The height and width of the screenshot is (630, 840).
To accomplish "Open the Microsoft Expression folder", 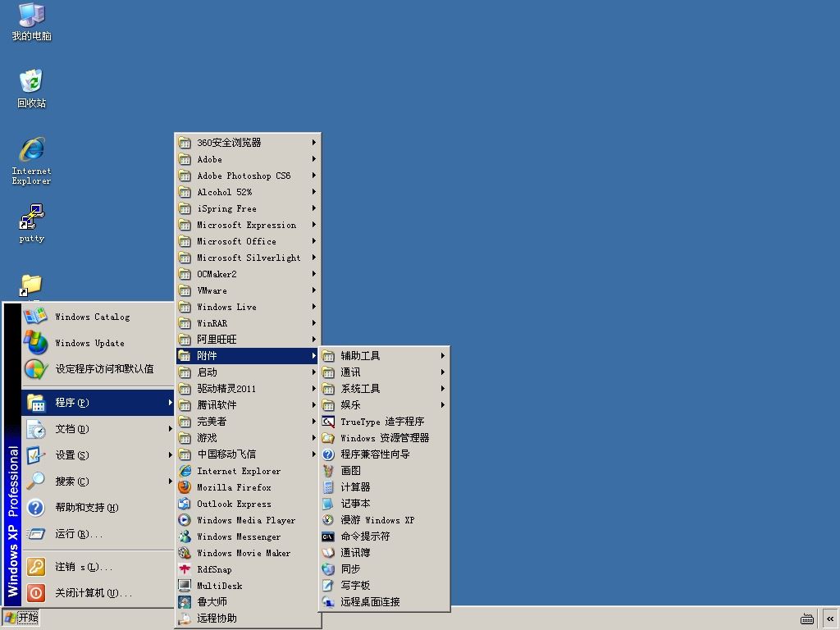I will [x=248, y=225].
